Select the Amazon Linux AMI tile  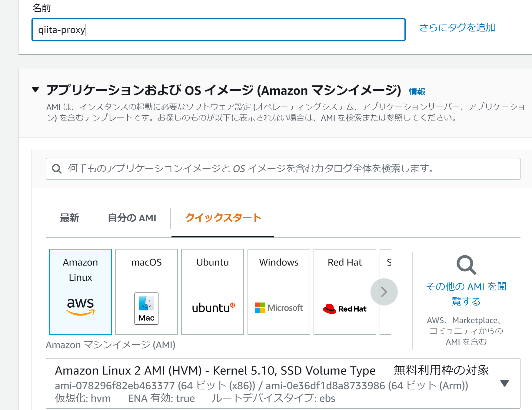point(80,292)
